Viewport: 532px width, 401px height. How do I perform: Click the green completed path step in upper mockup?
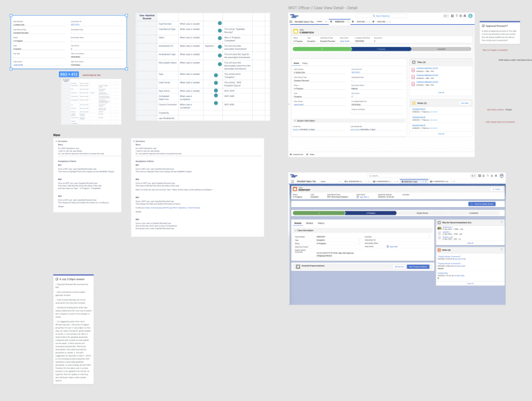322,49
